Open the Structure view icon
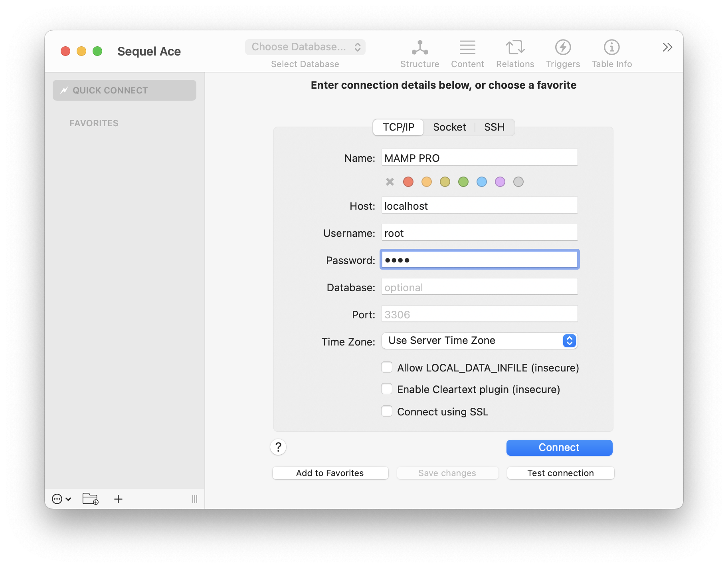The image size is (728, 568). (x=419, y=48)
